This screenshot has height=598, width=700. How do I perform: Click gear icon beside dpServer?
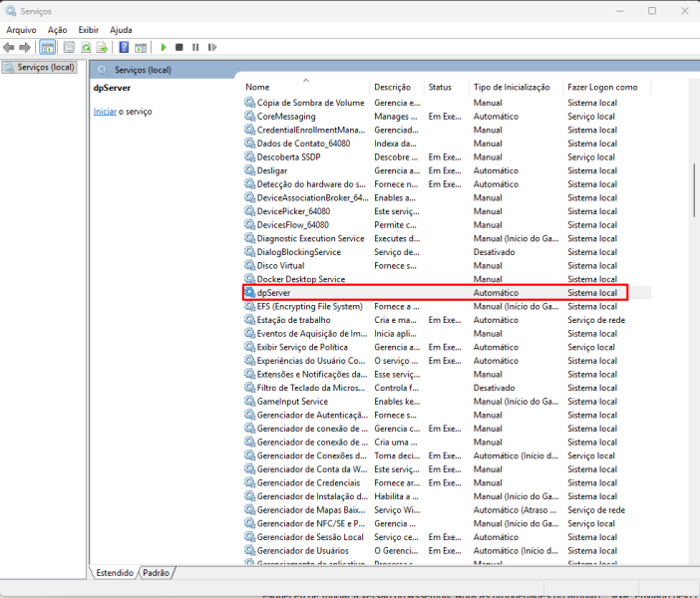pos(249,292)
